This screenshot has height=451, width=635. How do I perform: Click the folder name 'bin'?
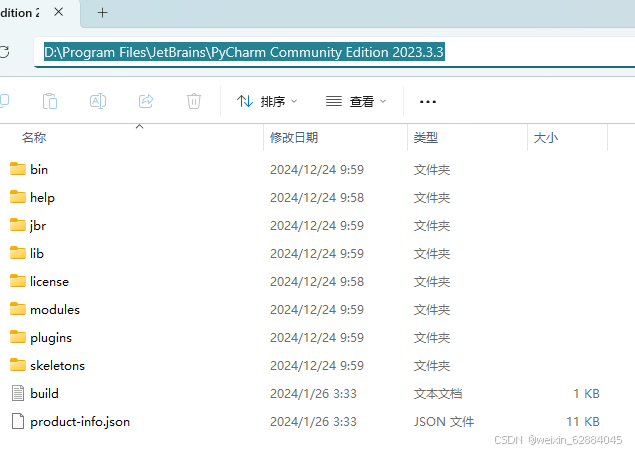coord(39,170)
